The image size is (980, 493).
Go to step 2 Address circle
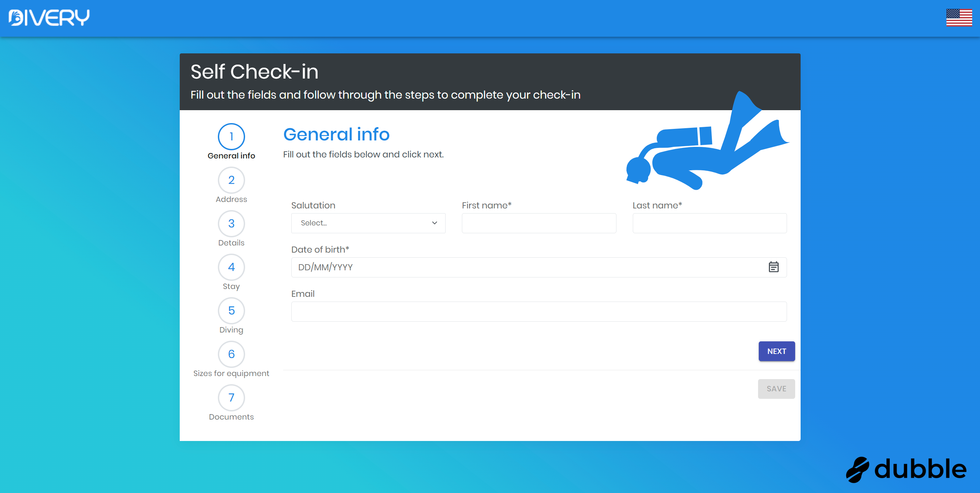[231, 180]
